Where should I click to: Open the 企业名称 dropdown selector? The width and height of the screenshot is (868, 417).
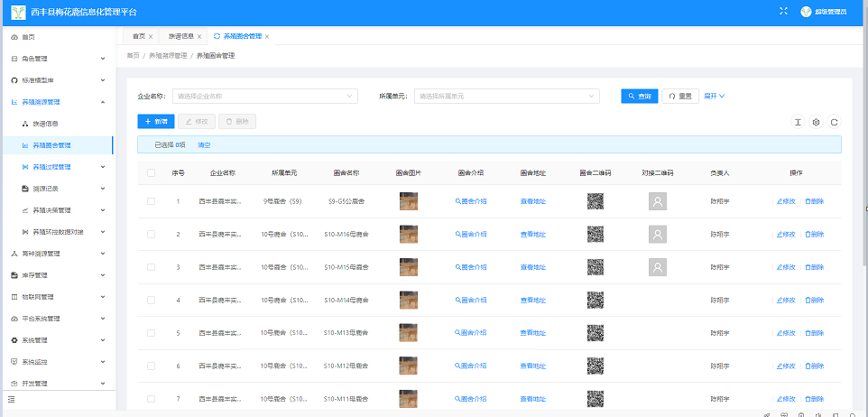click(x=265, y=96)
